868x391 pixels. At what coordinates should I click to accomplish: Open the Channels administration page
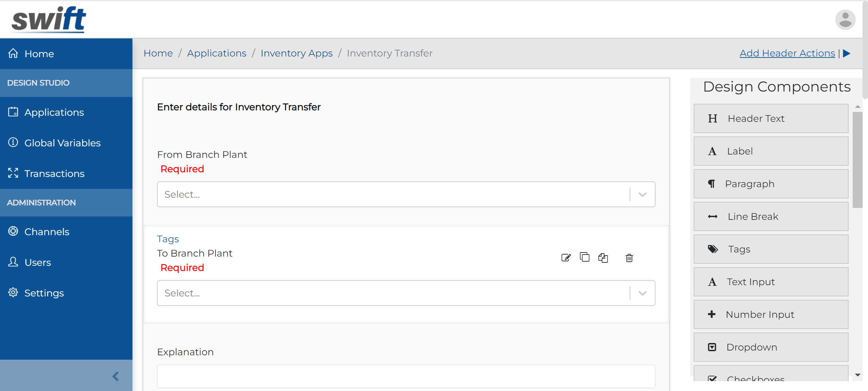tap(47, 231)
